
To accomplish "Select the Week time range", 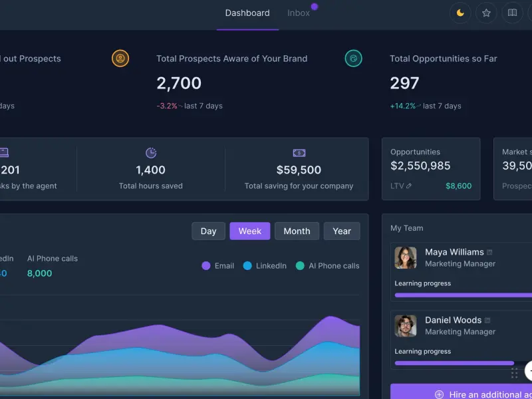I will click(x=250, y=231).
